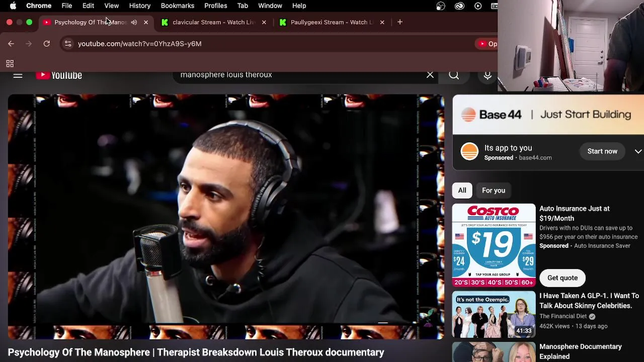
Task: Clear the YouTube search query
Action: pyautogui.click(x=430, y=75)
